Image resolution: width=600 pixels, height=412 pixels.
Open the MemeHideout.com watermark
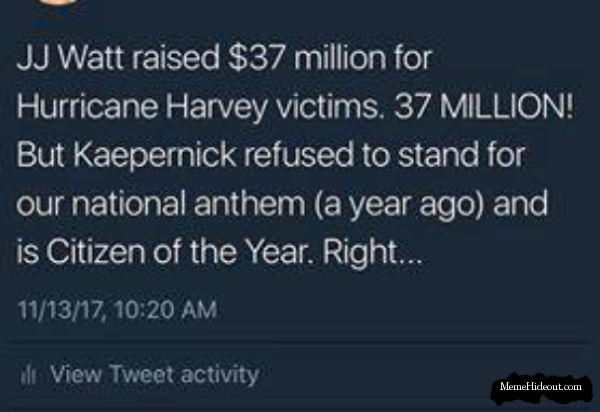[x=543, y=385]
